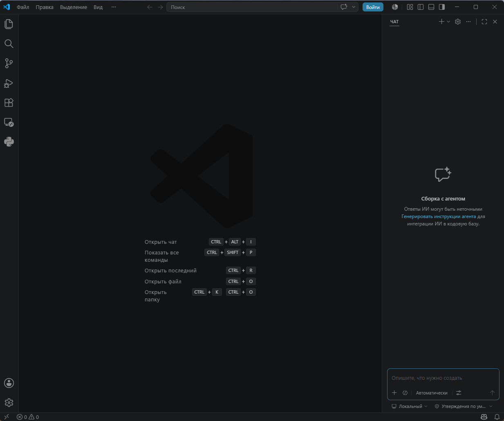
Task: Focus the Опишите, что нужно создать input
Action: 443,378
